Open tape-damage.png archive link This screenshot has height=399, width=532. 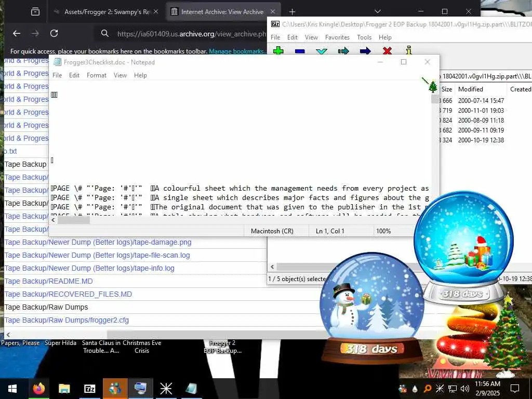(x=98, y=242)
